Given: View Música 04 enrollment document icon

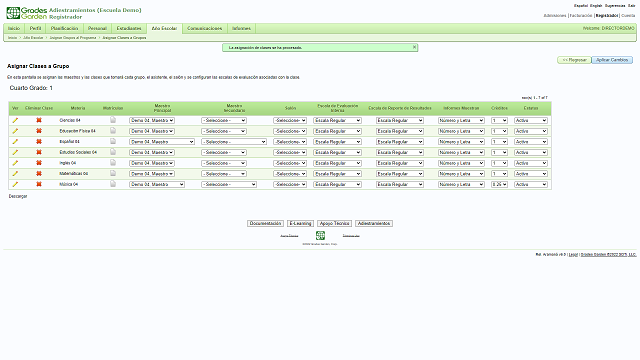Looking at the screenshot, I should (113, 184).
